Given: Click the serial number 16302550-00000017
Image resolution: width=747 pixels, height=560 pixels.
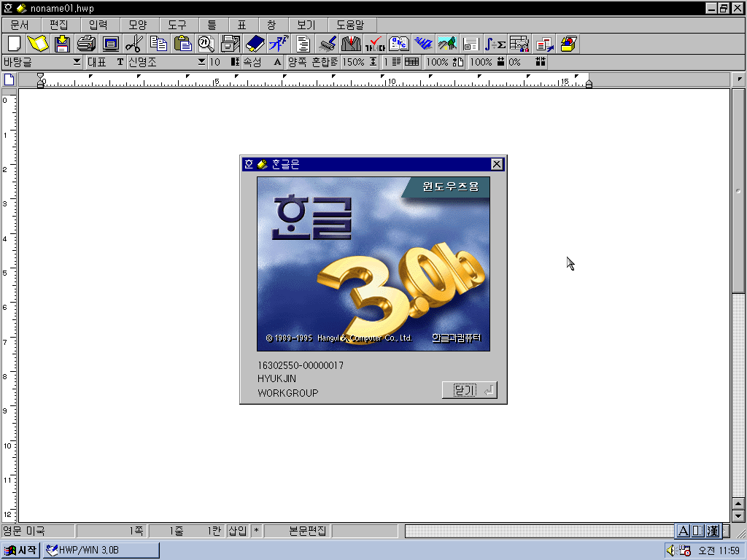Looking at the screenshot, I should click(x=301, y=365).
